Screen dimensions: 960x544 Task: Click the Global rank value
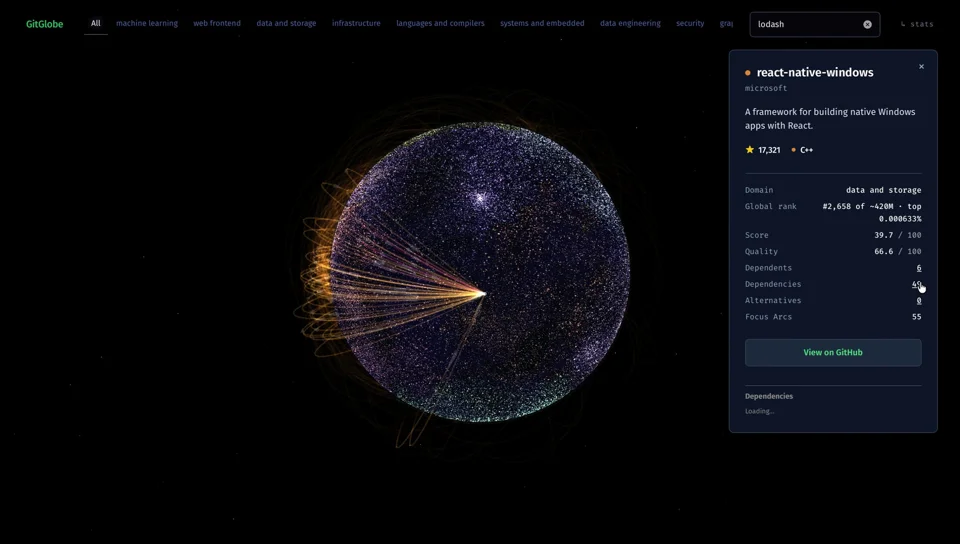[x=872, y=212]
